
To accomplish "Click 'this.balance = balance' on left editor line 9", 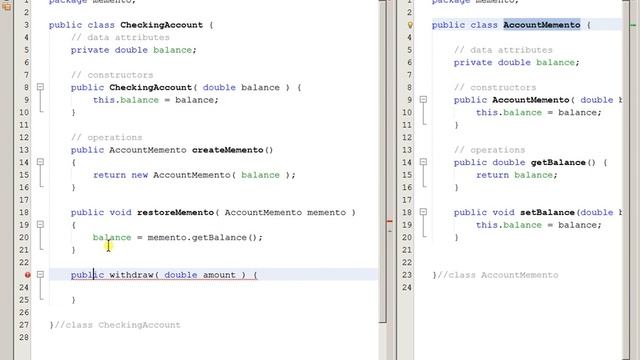I will tap(156, 100).
